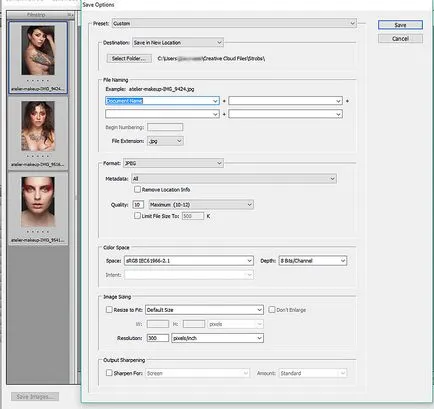This screenshot has height=409, width=434.
Task: Open the Depth 8 Bits/Channel dropdown
Action: click(x=313, y=261)
